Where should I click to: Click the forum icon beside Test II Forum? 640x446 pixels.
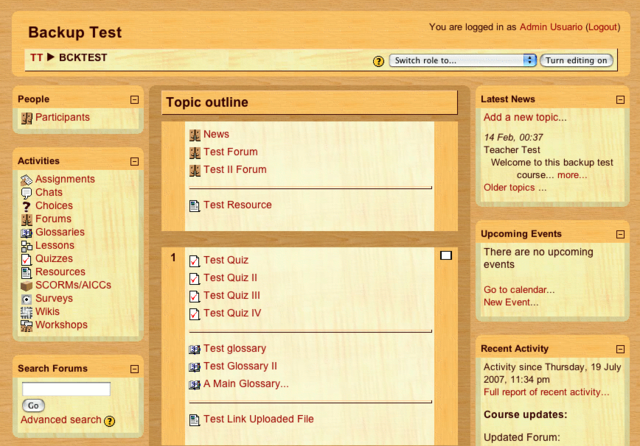tap(195, 170)
